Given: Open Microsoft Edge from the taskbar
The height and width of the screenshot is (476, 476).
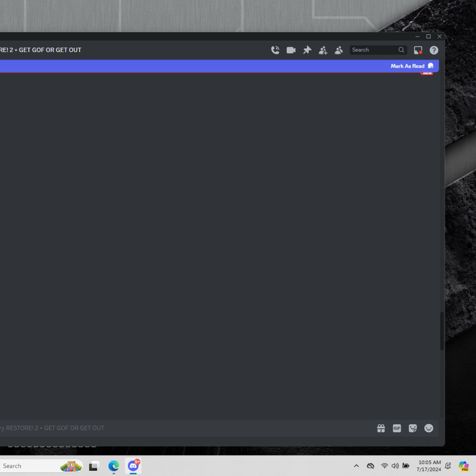Looking at the screenshot, I should (114, 466).
